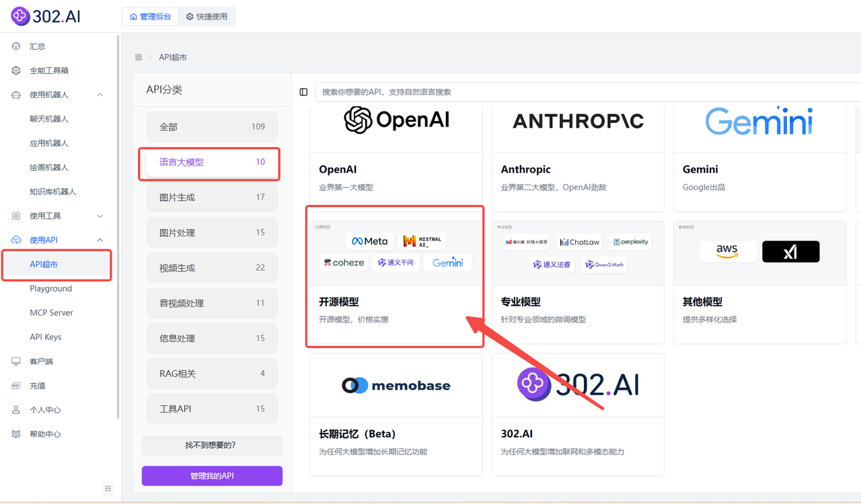
Task: Select the 全部 category with 109 APIs
Action: pyautogui.click(x=212, y=126)
